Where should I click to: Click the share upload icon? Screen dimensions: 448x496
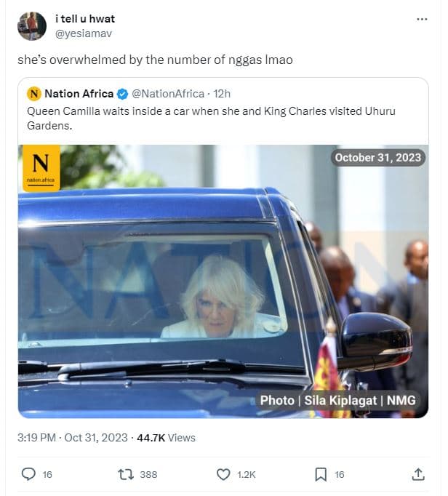418,474
